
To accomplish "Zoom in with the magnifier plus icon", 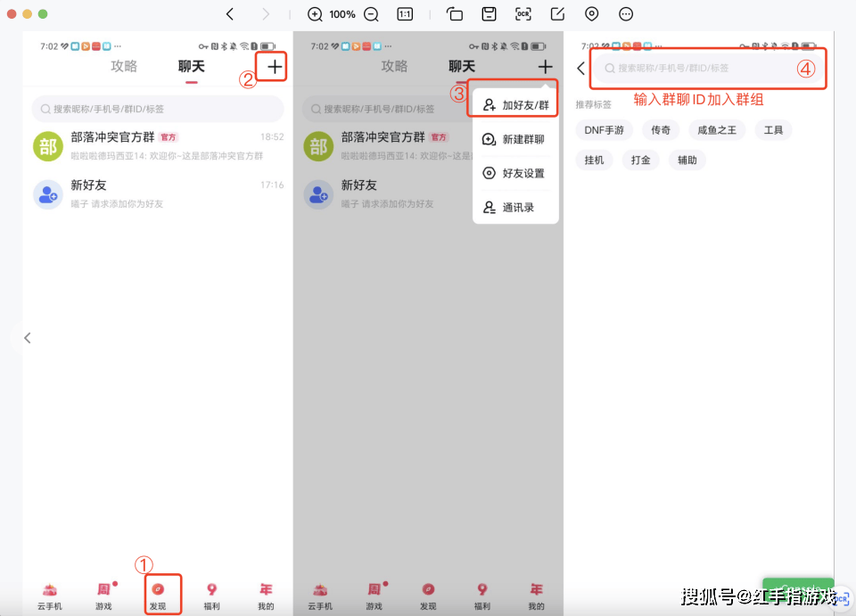I will pos(315,14).
